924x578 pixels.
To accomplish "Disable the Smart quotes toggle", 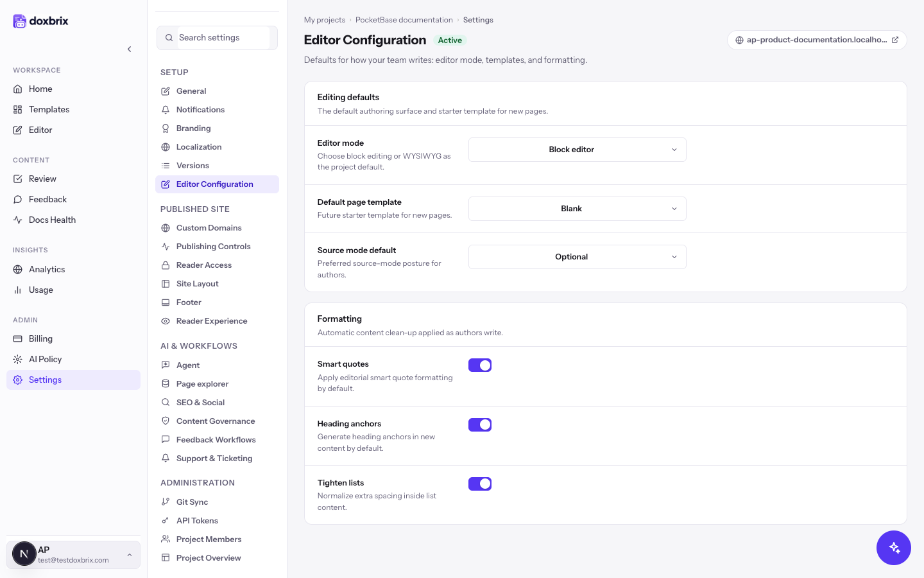I will point(480,365).
